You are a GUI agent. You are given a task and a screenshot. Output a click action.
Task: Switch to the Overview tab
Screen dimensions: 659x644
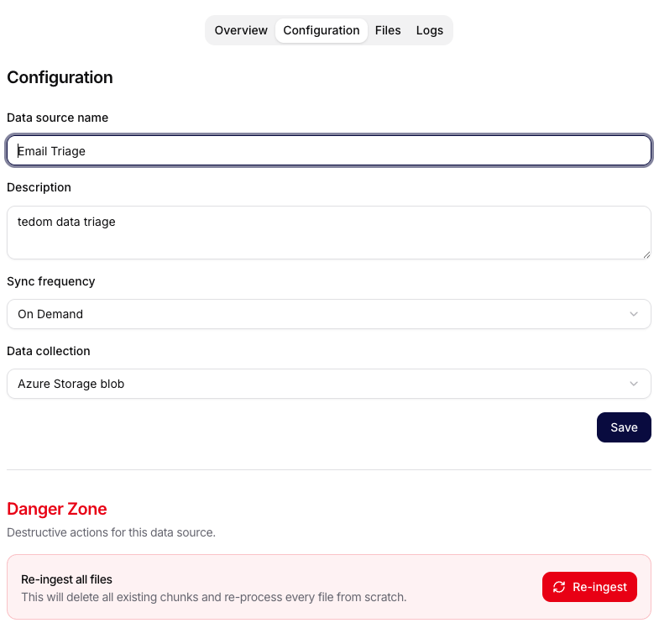tap(241, 30)
